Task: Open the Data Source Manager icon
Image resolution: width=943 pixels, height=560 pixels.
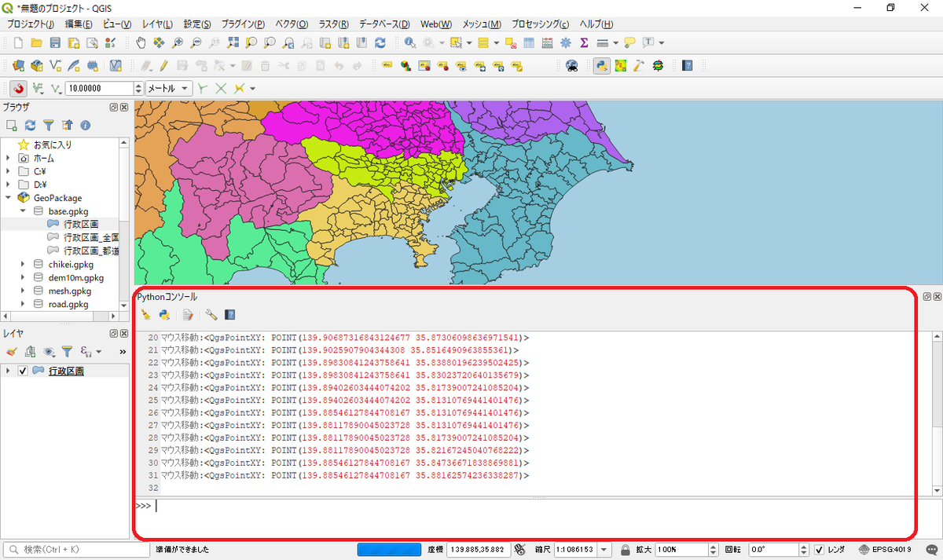Action: coord(17,66)
